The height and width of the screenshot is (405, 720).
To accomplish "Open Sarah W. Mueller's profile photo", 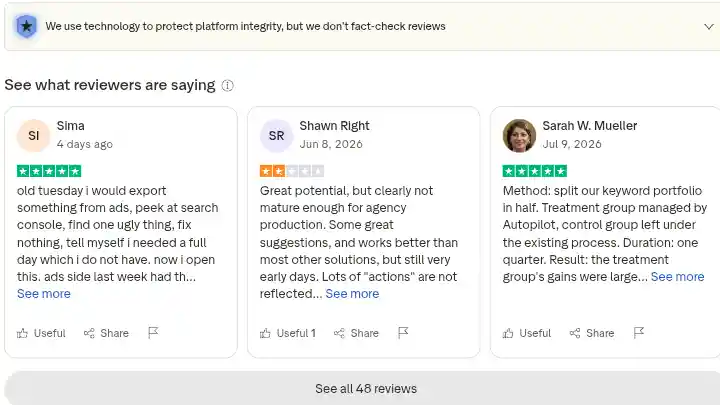I will 519,135.
